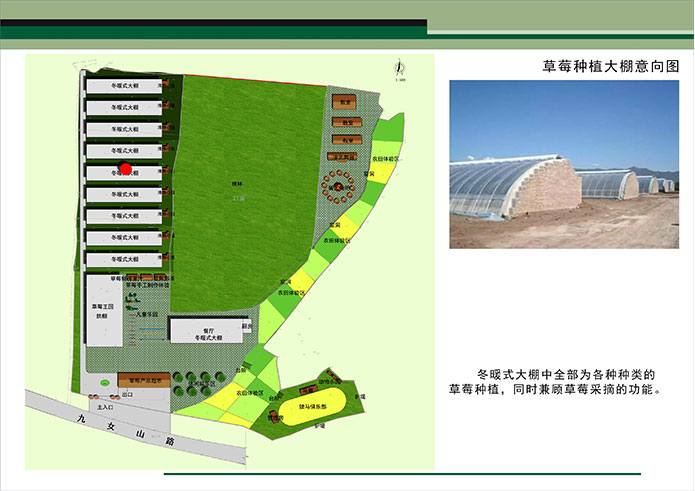Click the green oval island near the entrance
This screenshot has width=695, height=491.
[x=104, y=382]
